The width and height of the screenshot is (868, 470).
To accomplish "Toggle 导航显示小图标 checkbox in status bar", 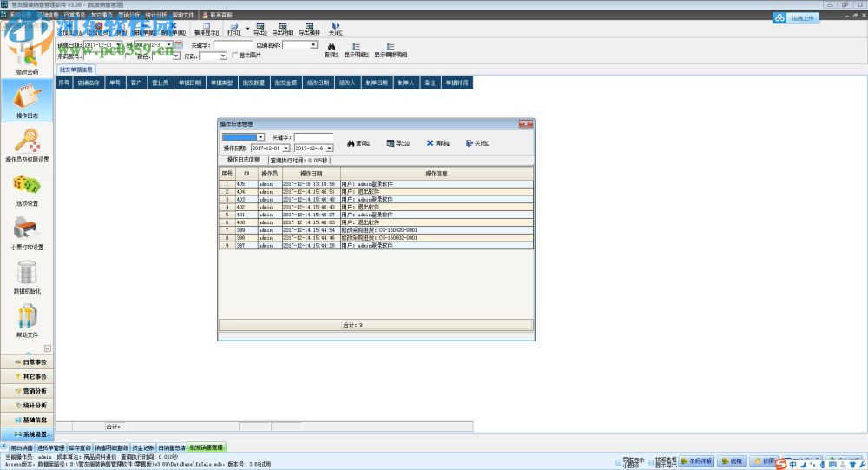I will coord(618,461).
